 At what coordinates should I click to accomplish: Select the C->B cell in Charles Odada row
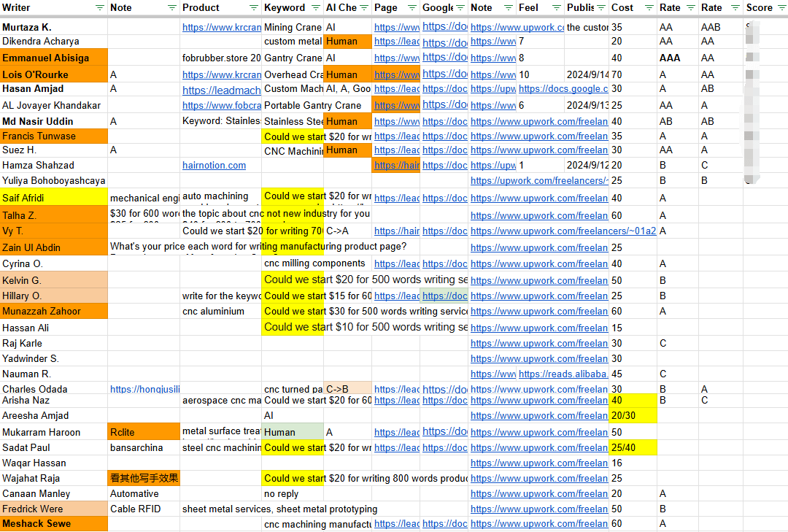[x=348, y=389]
